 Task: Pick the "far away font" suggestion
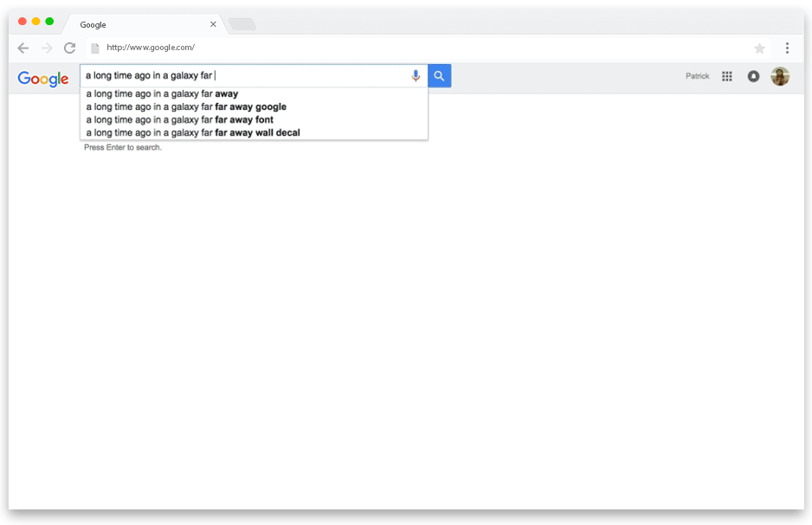pyautogui.click(x=180, y=119)
